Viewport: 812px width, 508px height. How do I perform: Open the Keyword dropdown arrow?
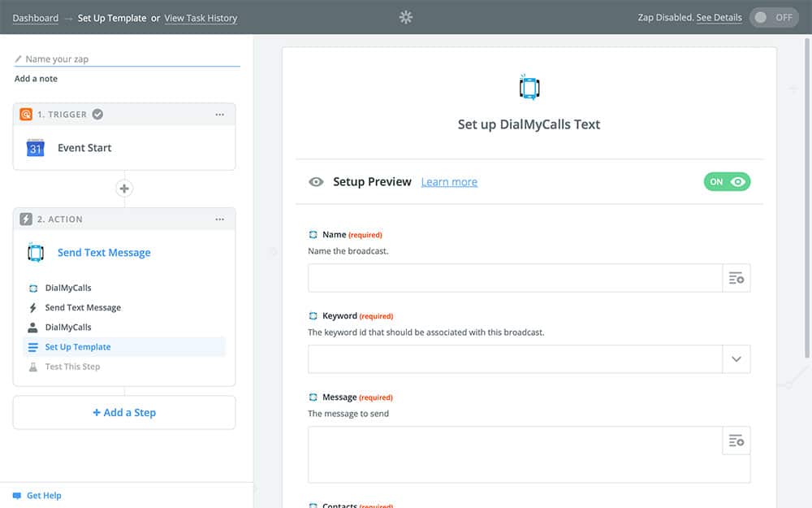point(736,359)
